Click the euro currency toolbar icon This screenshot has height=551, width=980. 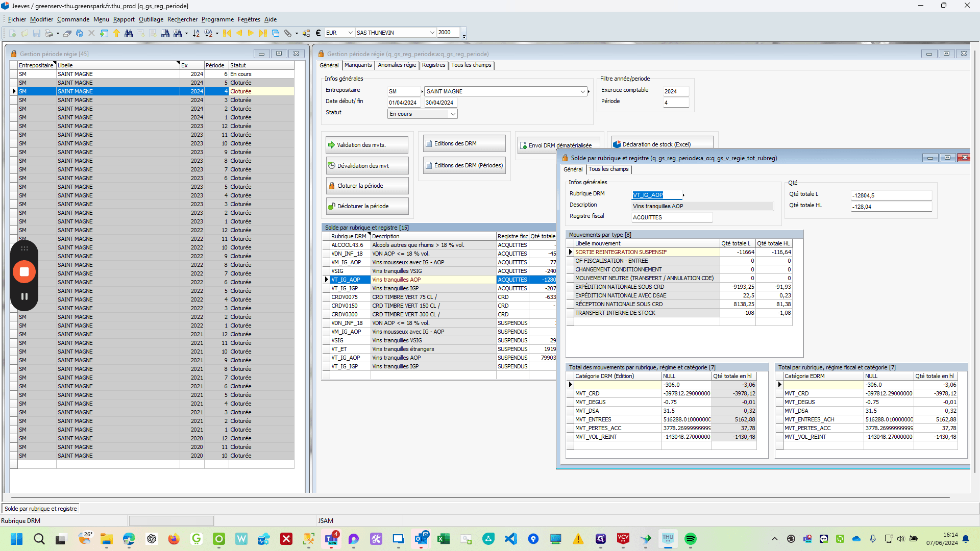[318, 33]
